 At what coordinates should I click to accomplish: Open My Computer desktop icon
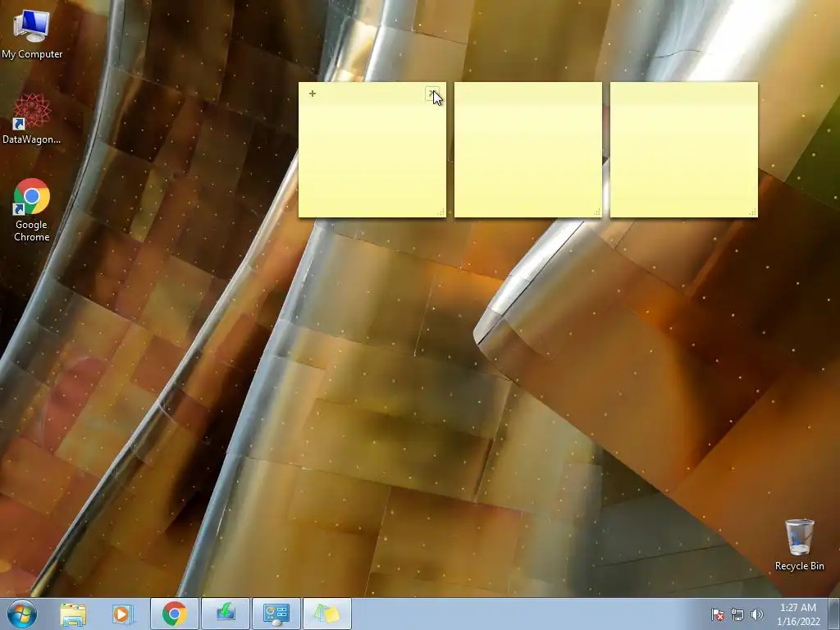[32, 34]
